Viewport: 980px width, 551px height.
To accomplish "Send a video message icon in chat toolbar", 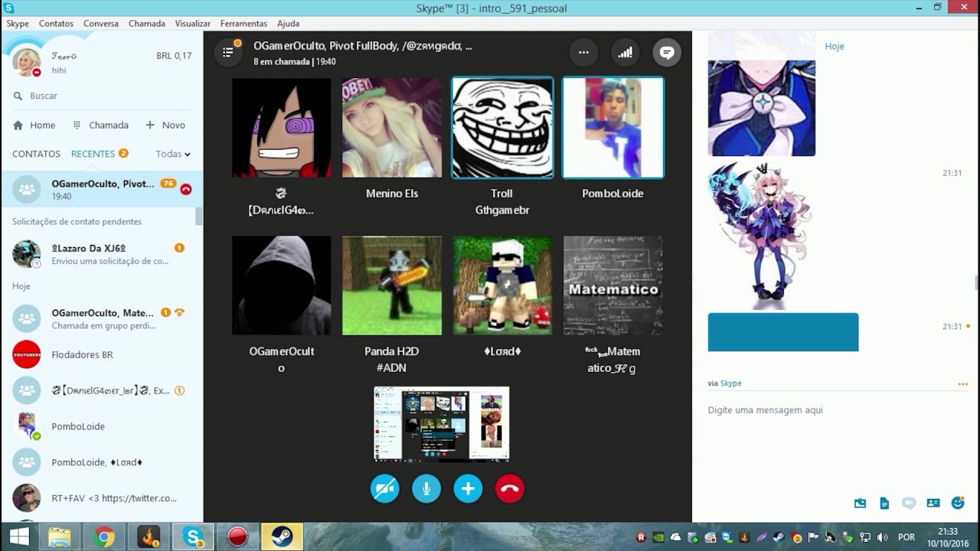I will coord(909,503).
